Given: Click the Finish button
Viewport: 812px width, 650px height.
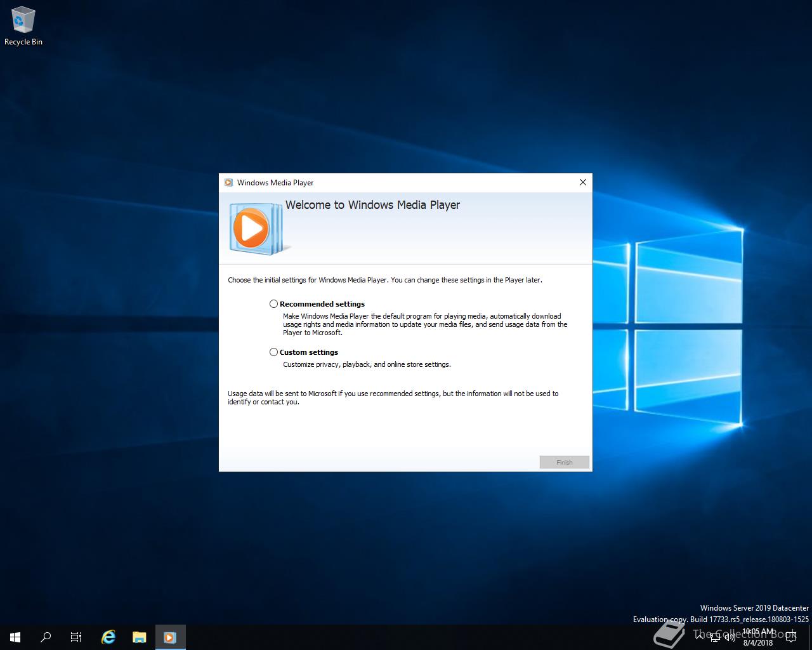Looking at the screenshot, I should (565, 462).
